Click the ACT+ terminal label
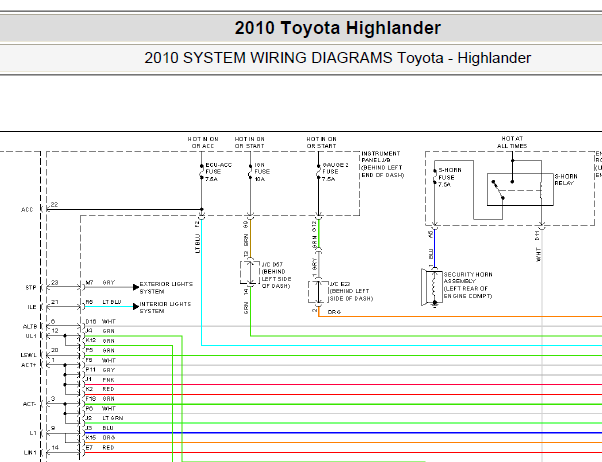 28,365
